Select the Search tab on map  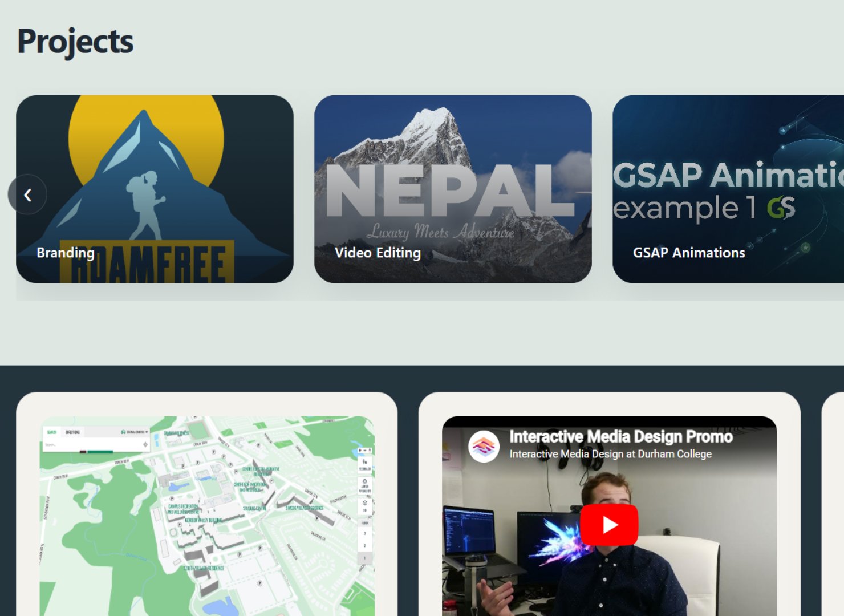coord(51,432)
